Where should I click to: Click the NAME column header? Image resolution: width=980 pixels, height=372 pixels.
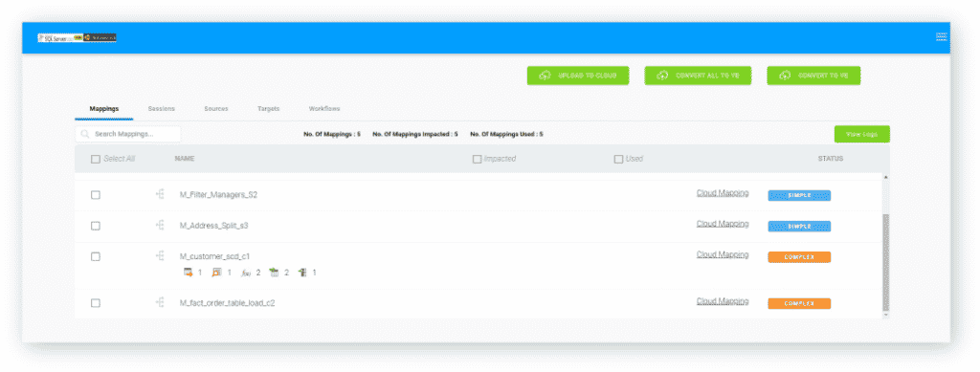[185, 159]
